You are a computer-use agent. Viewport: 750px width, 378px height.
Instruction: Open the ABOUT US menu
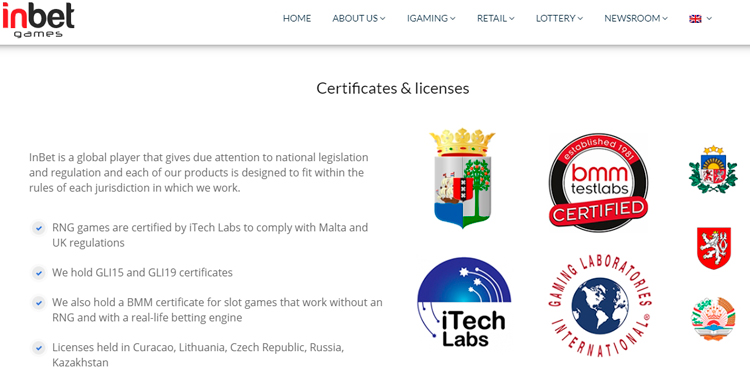tap(359, 19)
